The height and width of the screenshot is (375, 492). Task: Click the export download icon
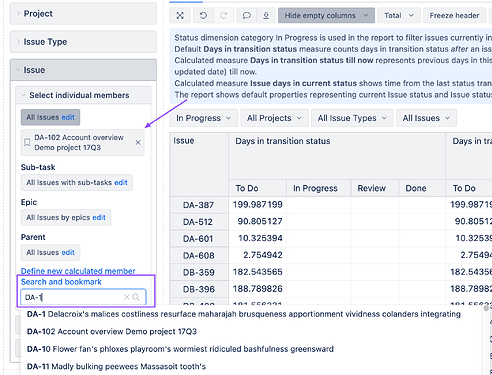(266, 16)
